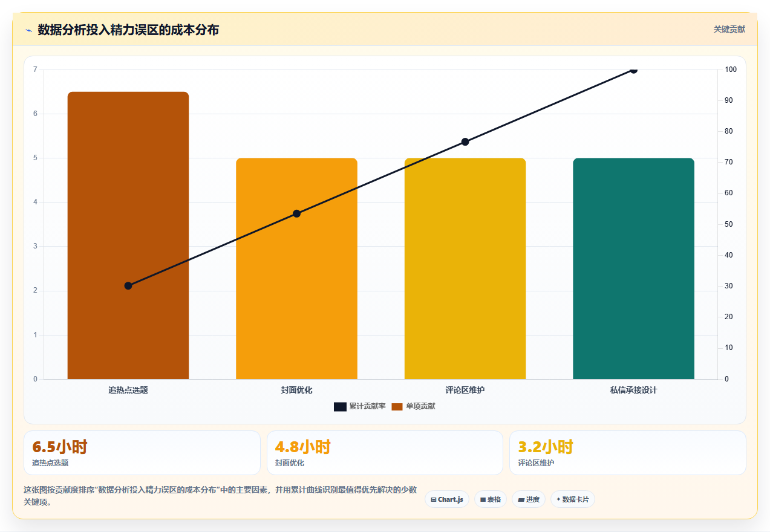Screen dimensions: 770x532
Task: Click the brown 单项贡献 legend color box
Action: (x=397, y=406)
